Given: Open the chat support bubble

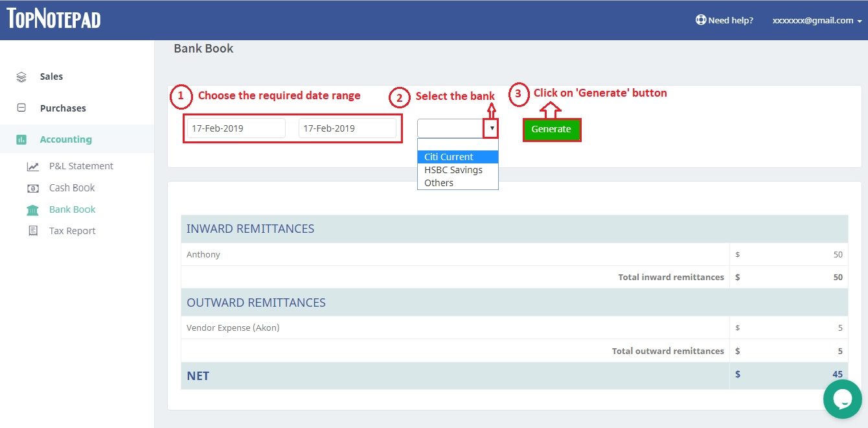Looking at the screenshot, I should (842, 399).
